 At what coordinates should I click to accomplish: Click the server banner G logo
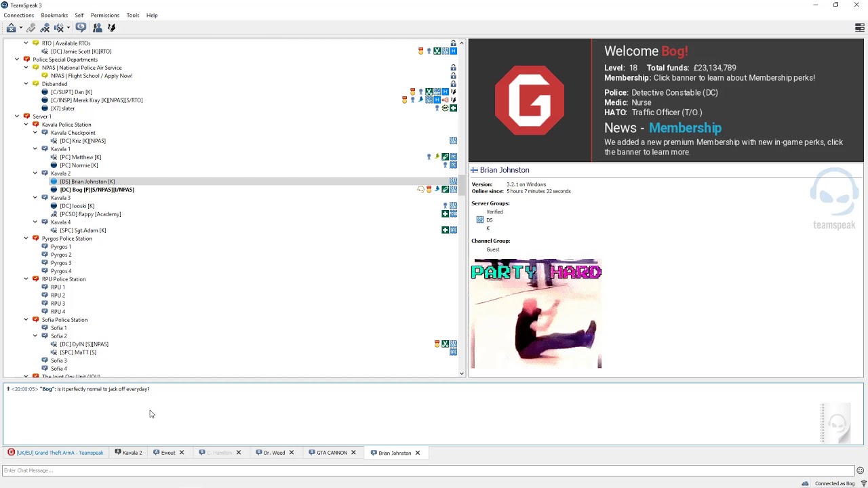pyautogui.click(x=530, y=100)
